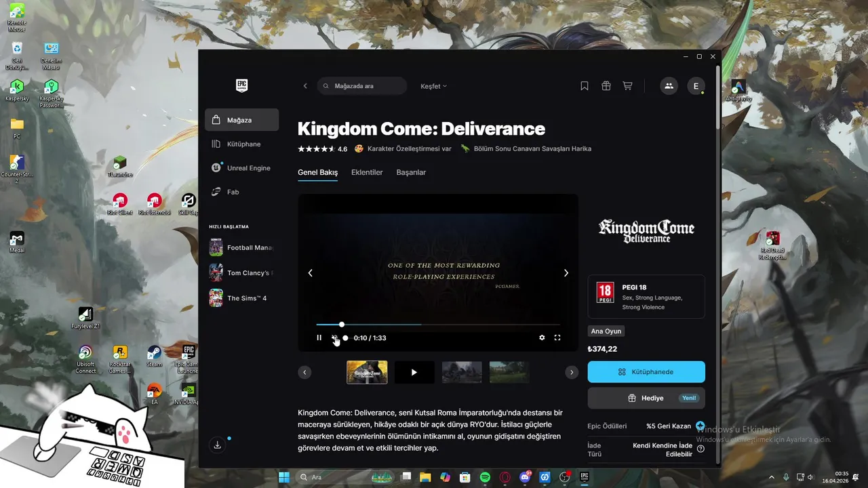This screenshot has width=868, height=488.
Task: Open Kaspersky desktop shortcut
Action: pos(17,91)
